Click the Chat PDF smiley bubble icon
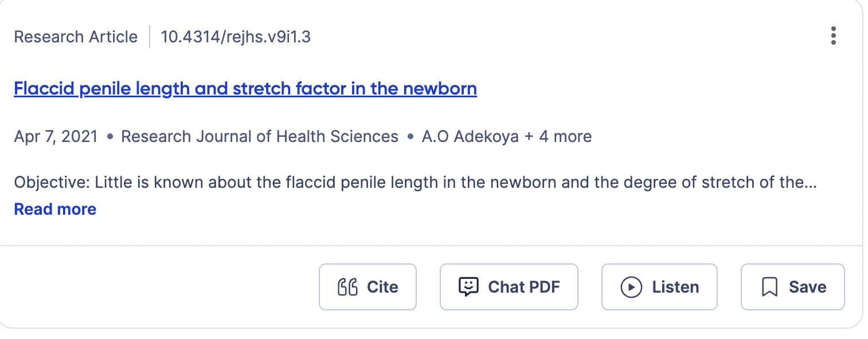The width and height of the screenshot is (868, 339). 468,286
